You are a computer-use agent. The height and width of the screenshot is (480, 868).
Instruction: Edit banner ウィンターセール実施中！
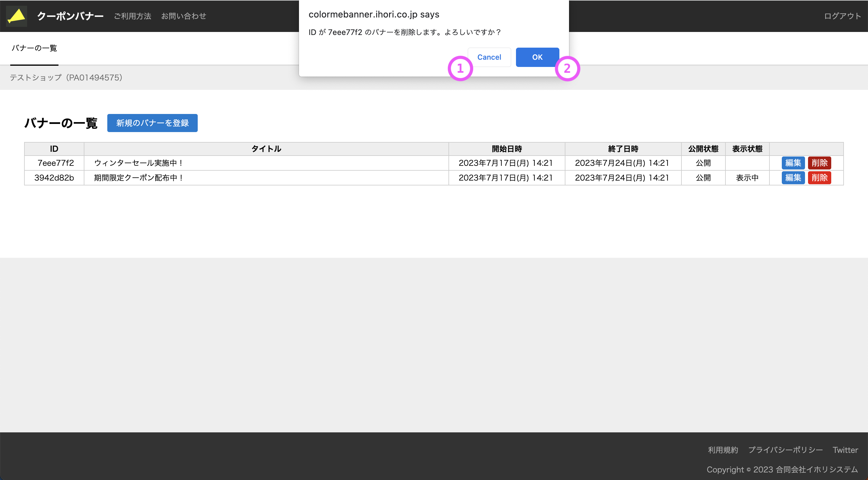click(793, 163)
